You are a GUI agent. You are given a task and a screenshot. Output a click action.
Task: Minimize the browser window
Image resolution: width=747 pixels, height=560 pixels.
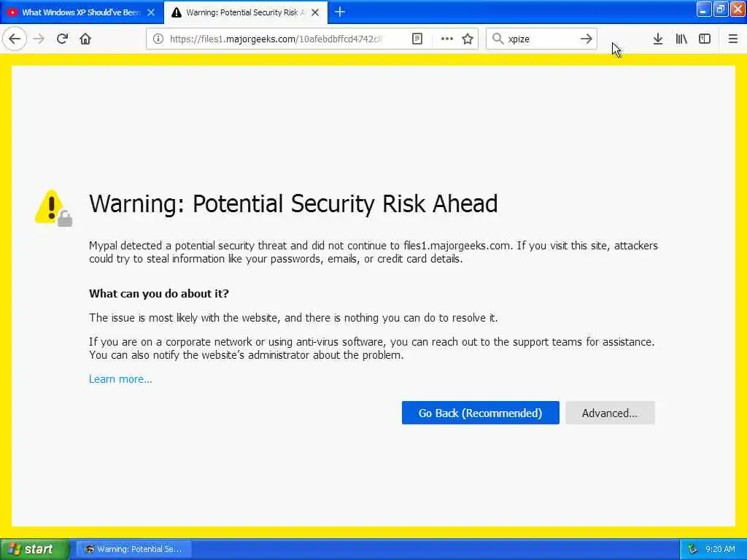tap(704, 9)
